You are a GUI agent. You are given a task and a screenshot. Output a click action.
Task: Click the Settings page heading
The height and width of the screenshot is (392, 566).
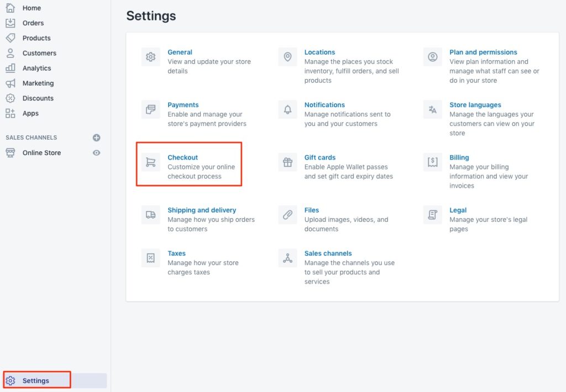(151, 15)
